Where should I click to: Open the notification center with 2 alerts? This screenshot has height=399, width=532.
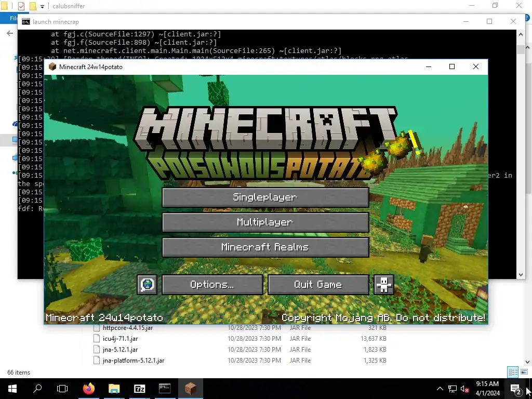tap(516, 389)
